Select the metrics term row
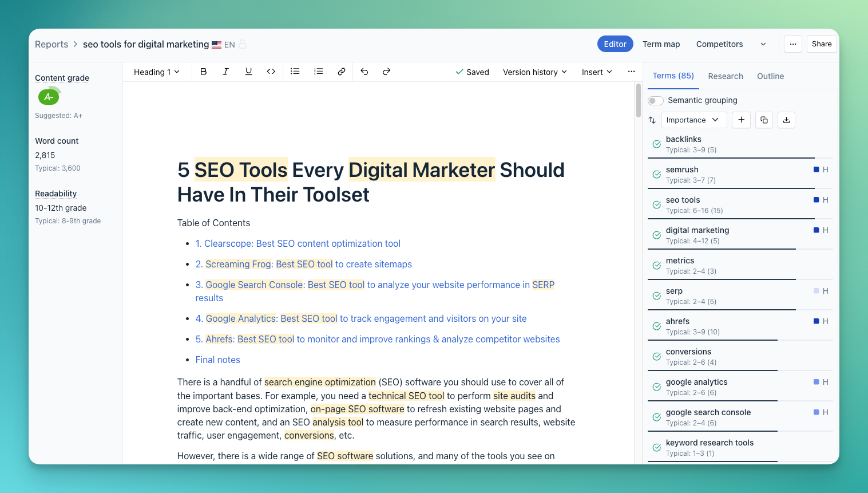The image size is (868, 493). (x=741, y=266)
